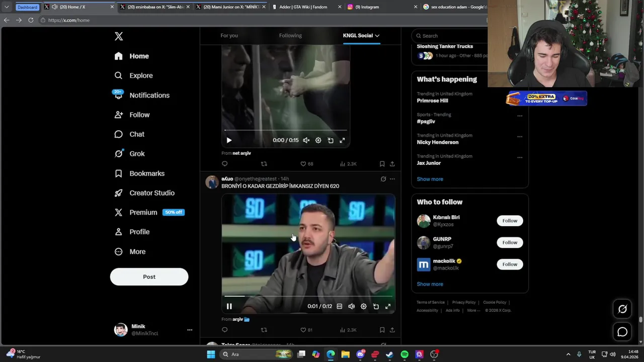Bookmark the post with 68 likes
Screen dimensions: 644x362
click(x=382, y=164)
